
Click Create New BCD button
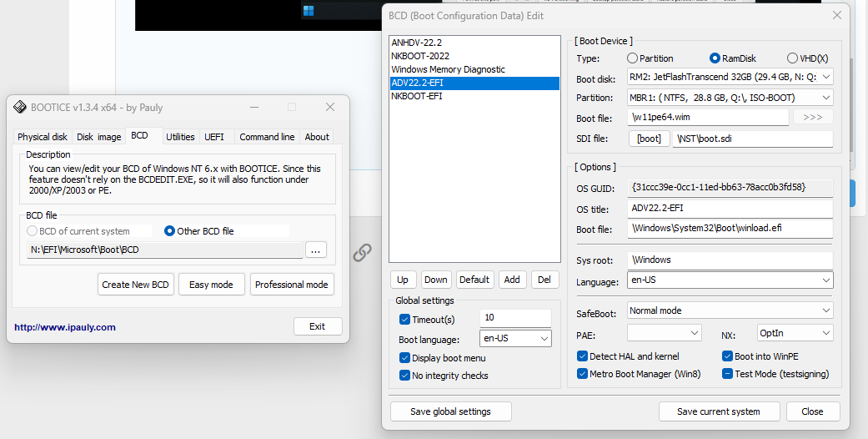pos(136,285)
